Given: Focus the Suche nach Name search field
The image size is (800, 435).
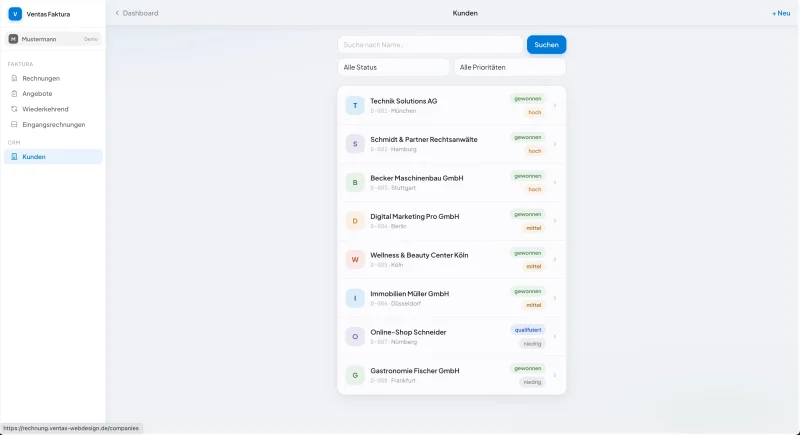Looking at the screenshot, I should [430, 45].
